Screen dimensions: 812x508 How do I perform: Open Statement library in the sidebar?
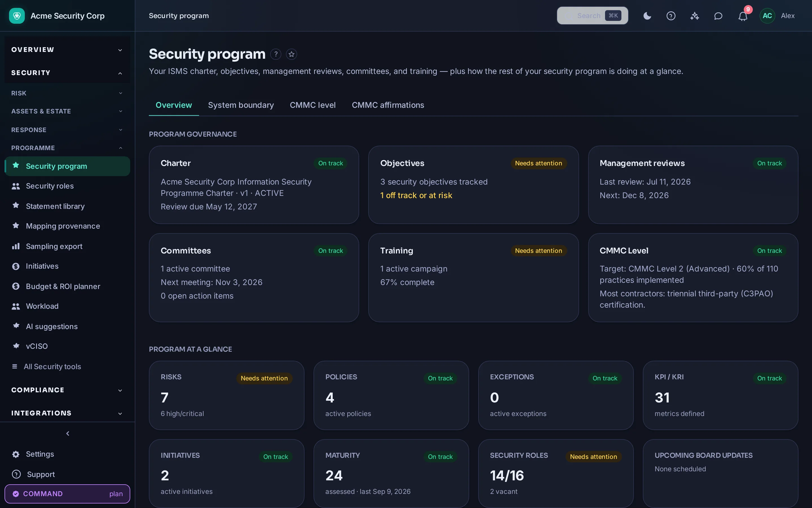(67, 206)
